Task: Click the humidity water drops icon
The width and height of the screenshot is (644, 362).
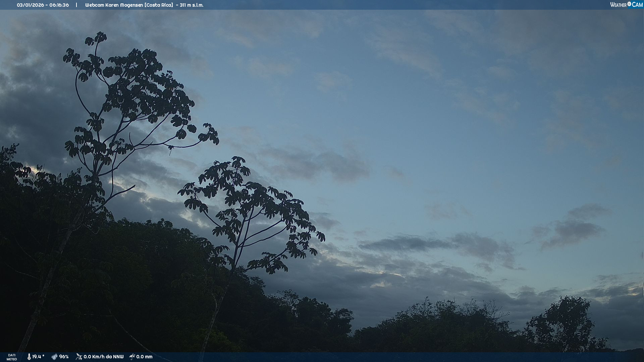Action: 54,357
